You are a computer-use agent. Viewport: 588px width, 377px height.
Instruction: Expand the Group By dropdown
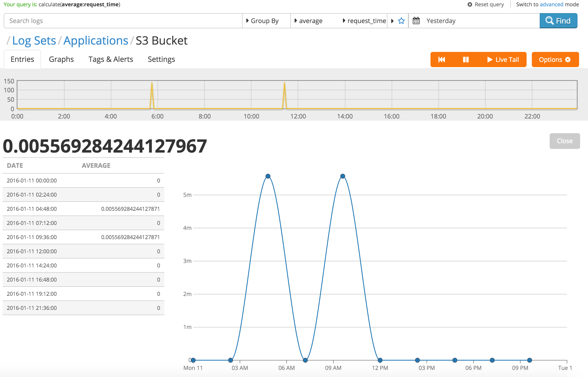262,21
